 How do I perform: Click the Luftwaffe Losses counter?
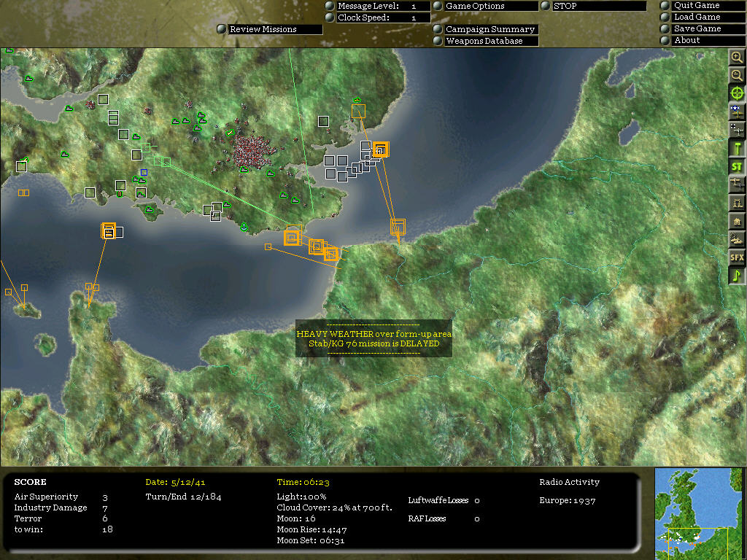[444, 500]
